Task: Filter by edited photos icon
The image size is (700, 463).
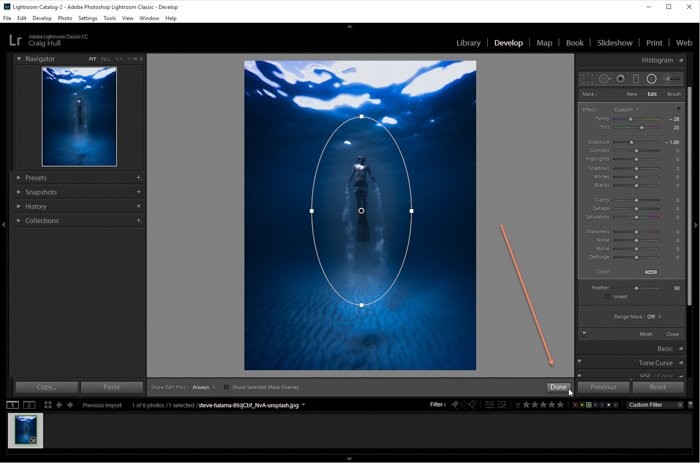Action: 490,405
